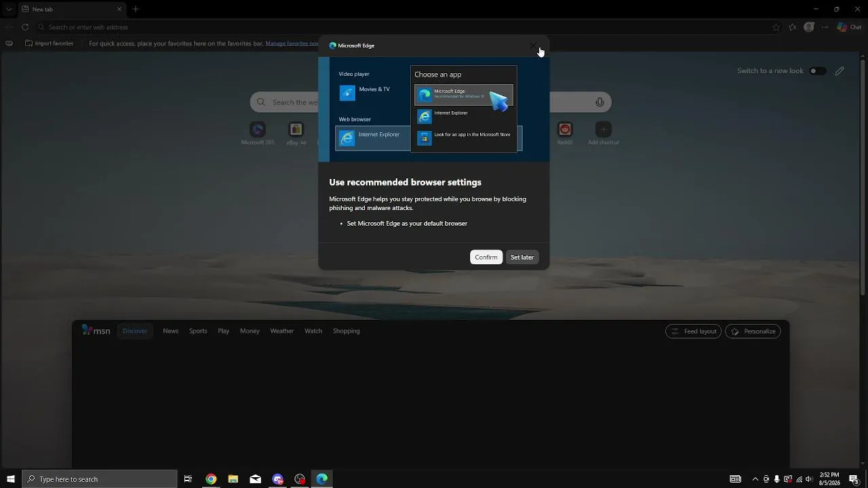Click the pencil edit background icon
Viewport: 868px width, 488px height.
point(840,70)
